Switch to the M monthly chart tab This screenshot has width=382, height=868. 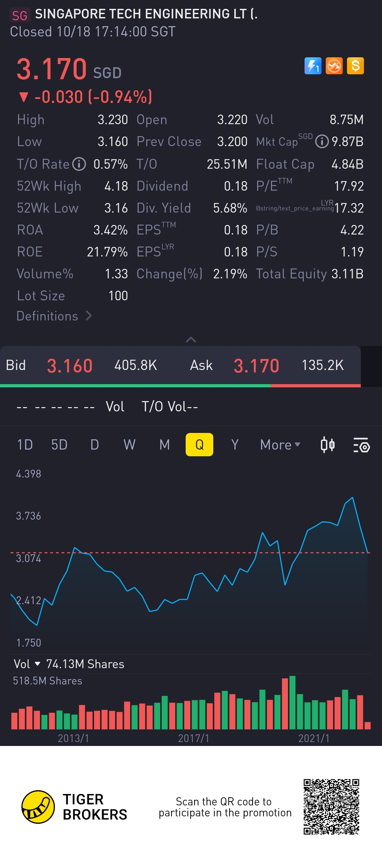click(164, 445)
